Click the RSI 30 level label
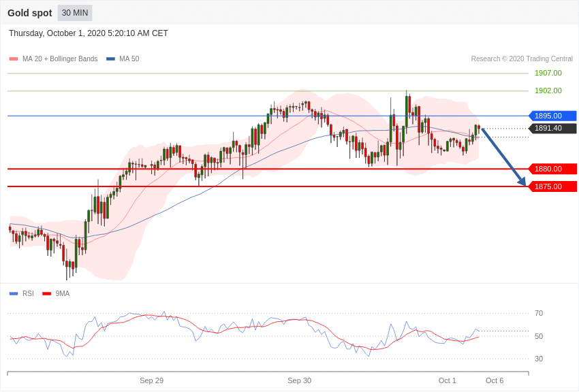Screen dimensions: 579x392 tap(539, 359)
